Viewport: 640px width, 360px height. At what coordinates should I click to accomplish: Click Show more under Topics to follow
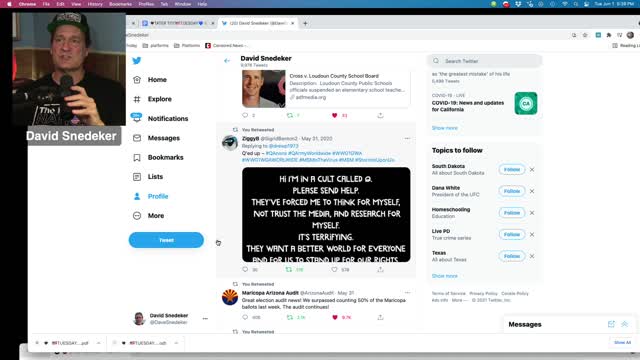[x=444, y=276]
